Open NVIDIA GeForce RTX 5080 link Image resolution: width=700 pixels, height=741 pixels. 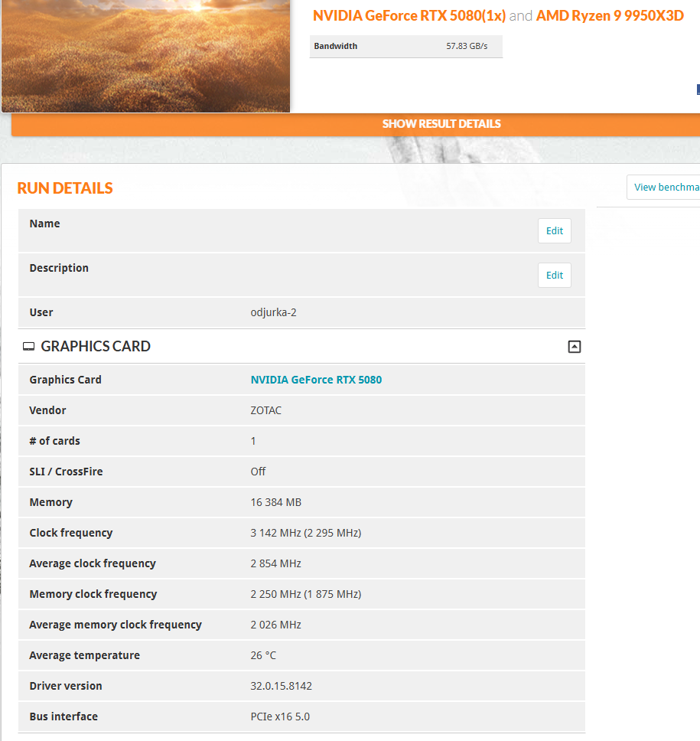click(x=316, y=380)
